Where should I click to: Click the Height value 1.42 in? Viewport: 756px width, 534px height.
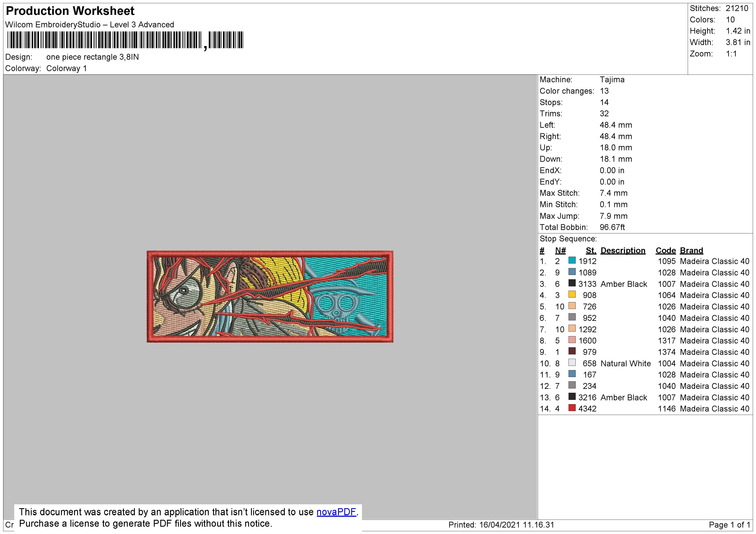point(738,31)
